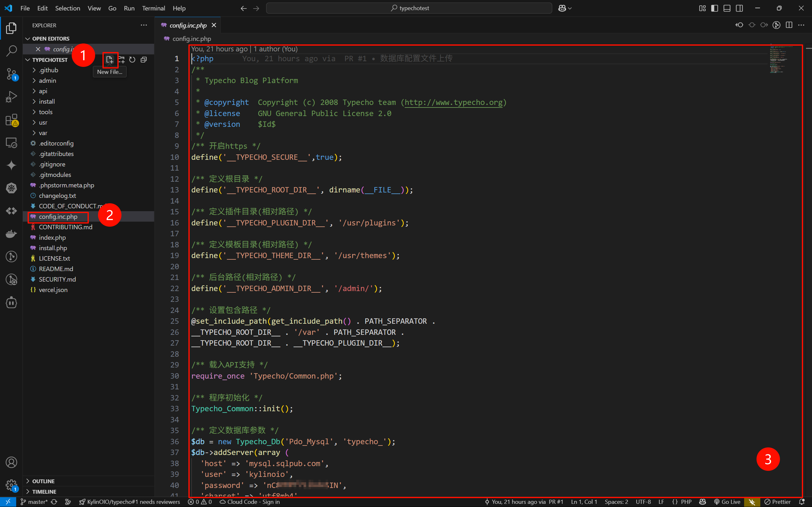Open the Docker view in activity bar
The image size is (812, 507).
(11, 233)
